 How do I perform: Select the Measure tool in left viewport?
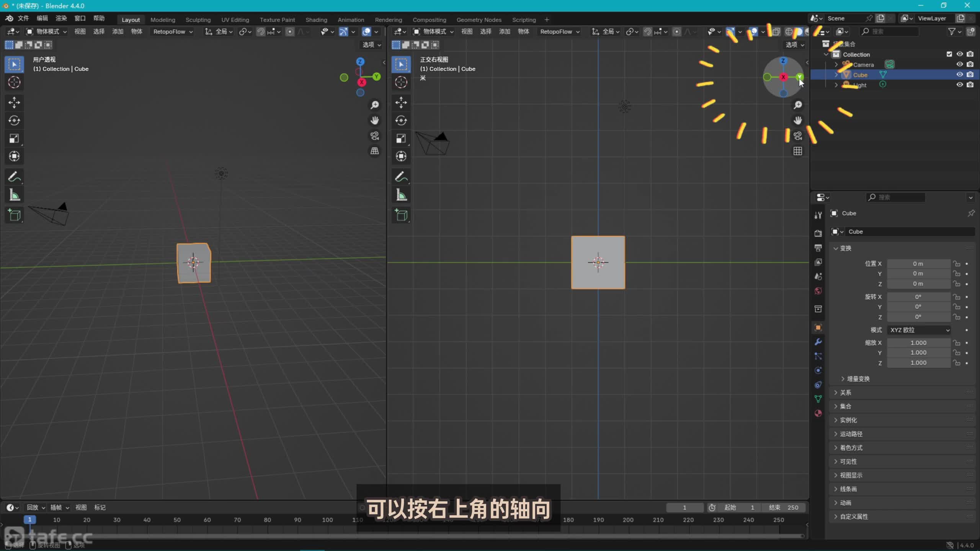coord(14,196)
